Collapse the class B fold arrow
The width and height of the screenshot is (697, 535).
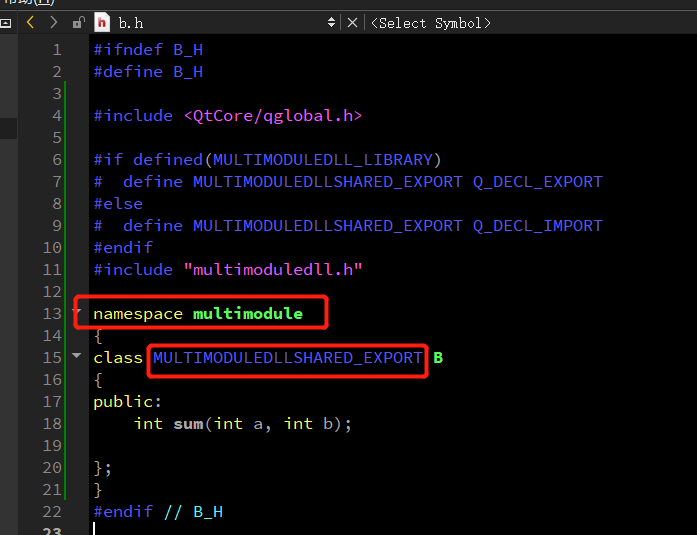pyautogui.click(x=76, y=355)
